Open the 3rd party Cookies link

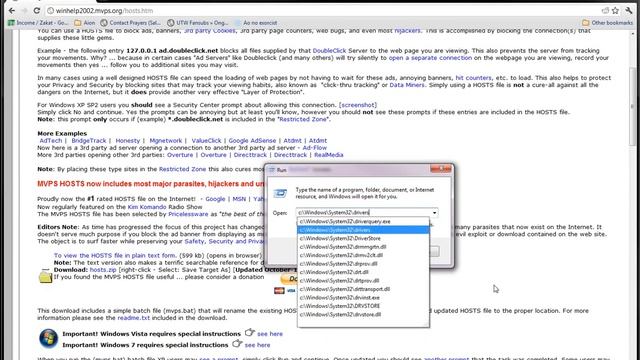pos(209,31)
